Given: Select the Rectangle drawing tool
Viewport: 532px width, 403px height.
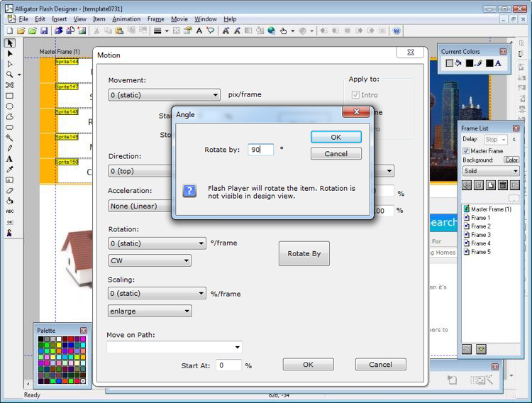Looking at the screenshot, I should [x=9, y=96].
